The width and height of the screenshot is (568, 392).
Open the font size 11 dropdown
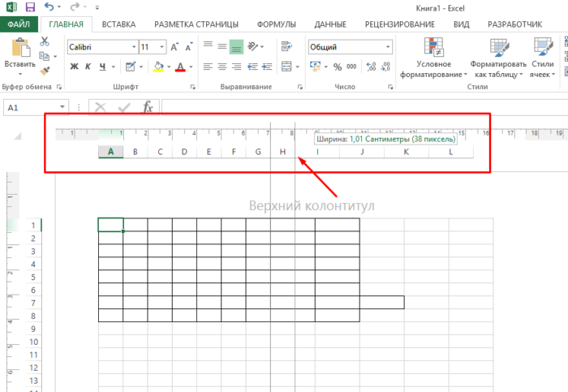click(x=162, y=47)
